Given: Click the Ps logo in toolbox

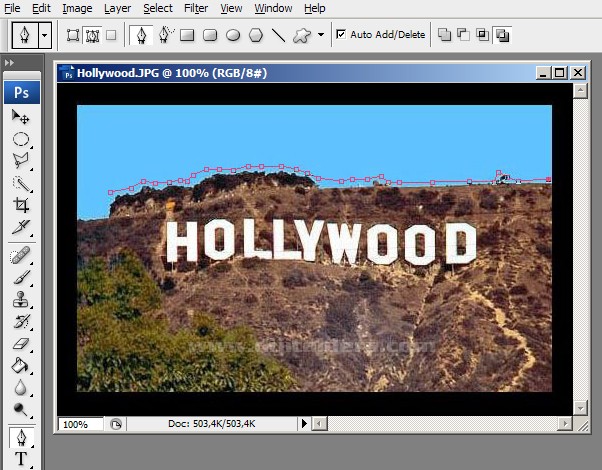Looking at the screenshot, I should [22, 92].
